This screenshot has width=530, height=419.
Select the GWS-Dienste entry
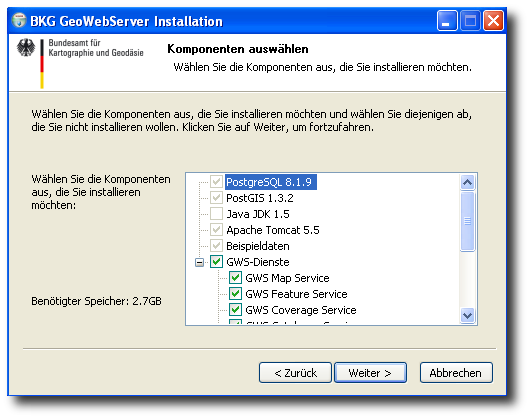(258, 262)
